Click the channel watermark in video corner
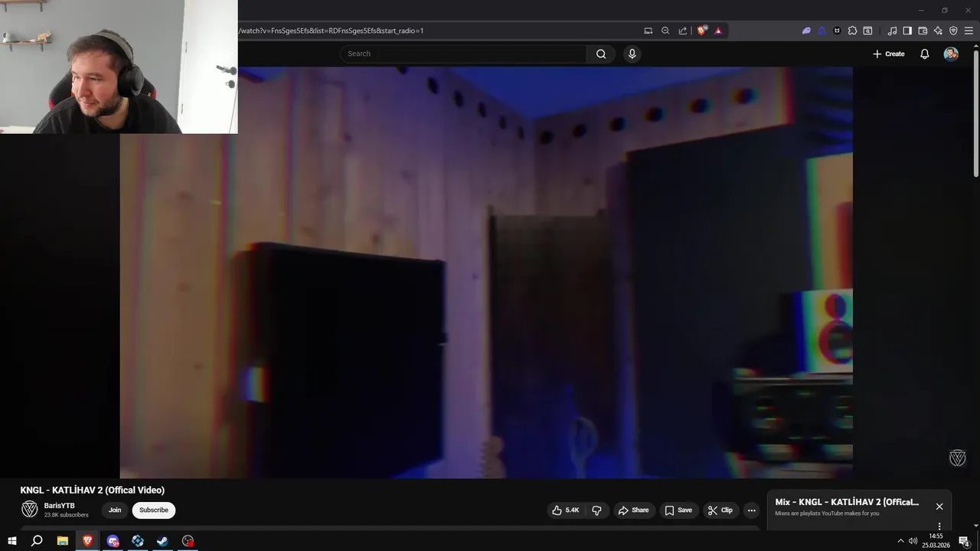This screenshot has width=980, height=551. [957, 458]
